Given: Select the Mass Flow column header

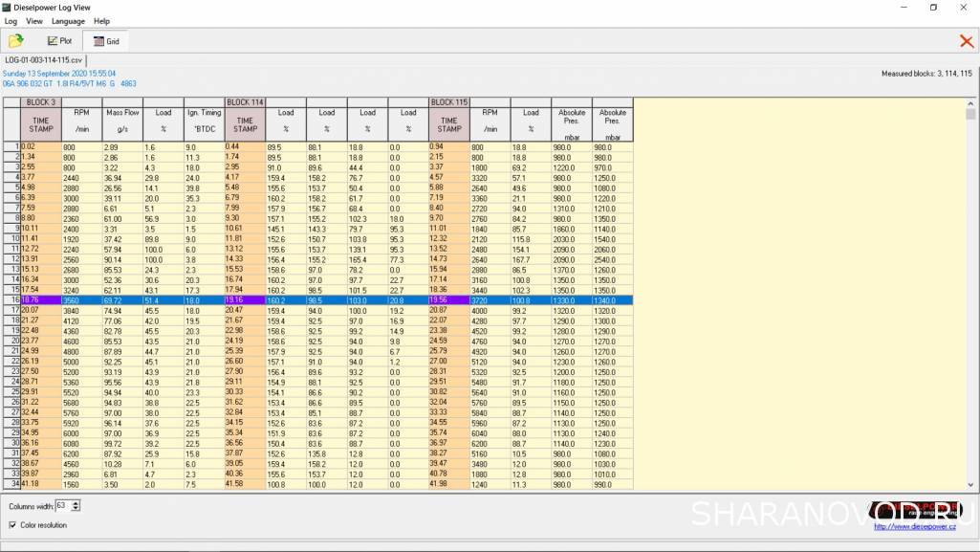Looking at the screenshot, I should click(121, 113).
